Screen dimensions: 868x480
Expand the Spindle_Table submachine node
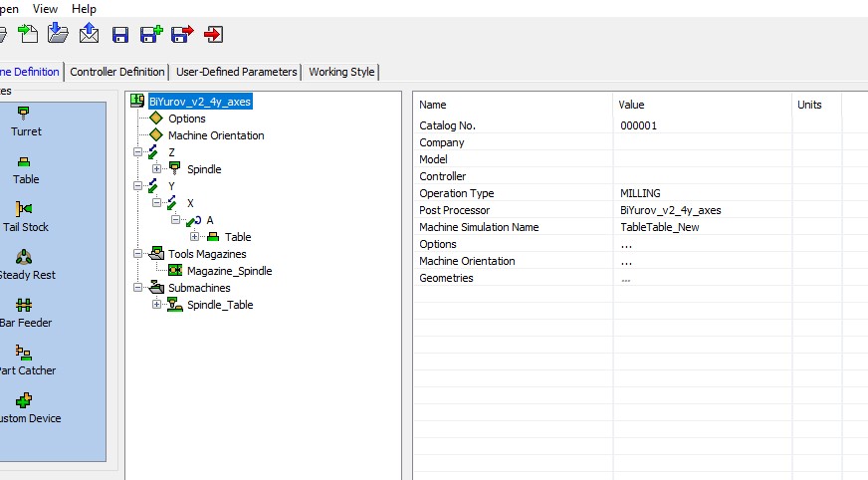coord(156,305)
